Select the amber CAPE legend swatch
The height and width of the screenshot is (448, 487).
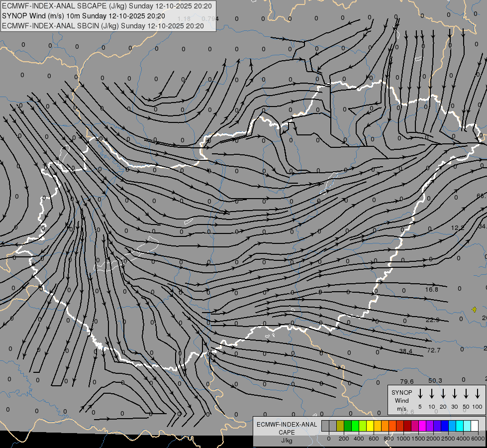(378, 426)
